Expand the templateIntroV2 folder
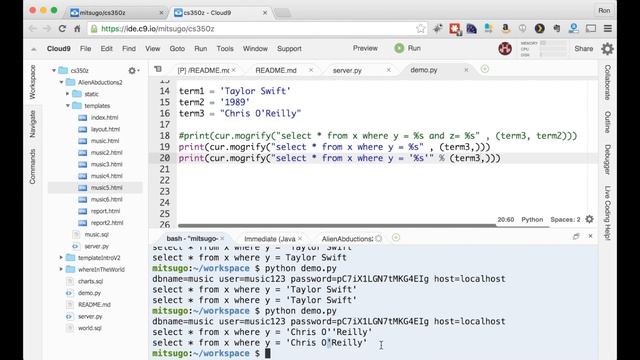 tap(61, 258)
